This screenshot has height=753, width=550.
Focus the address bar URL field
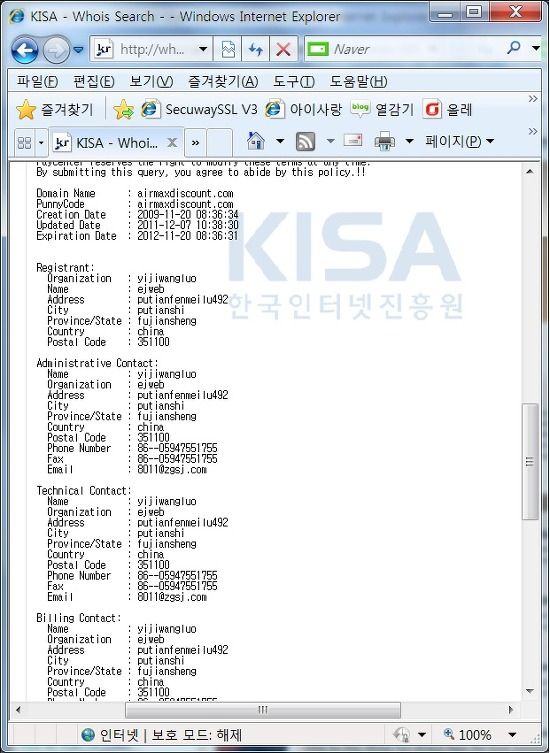(x=154, y=49)
